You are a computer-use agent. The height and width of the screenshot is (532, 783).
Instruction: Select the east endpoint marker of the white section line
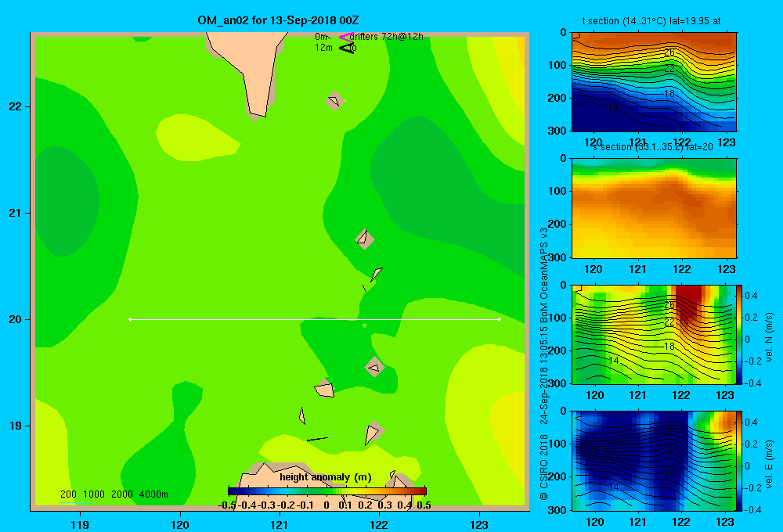click(499, 319)
